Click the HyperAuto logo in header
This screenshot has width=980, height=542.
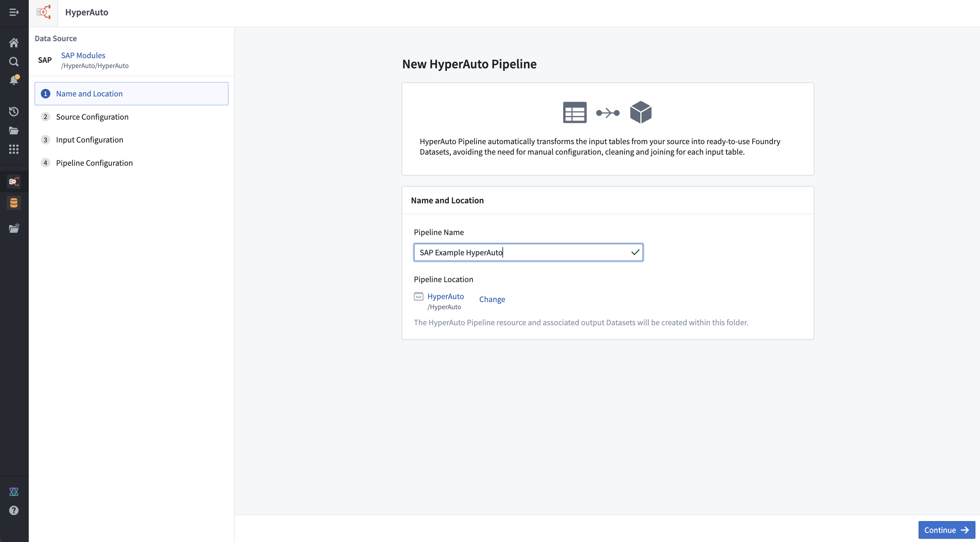[43, 12]
